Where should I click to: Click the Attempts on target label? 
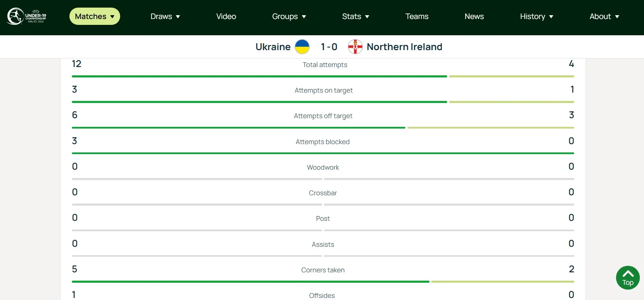pos(324,90)
